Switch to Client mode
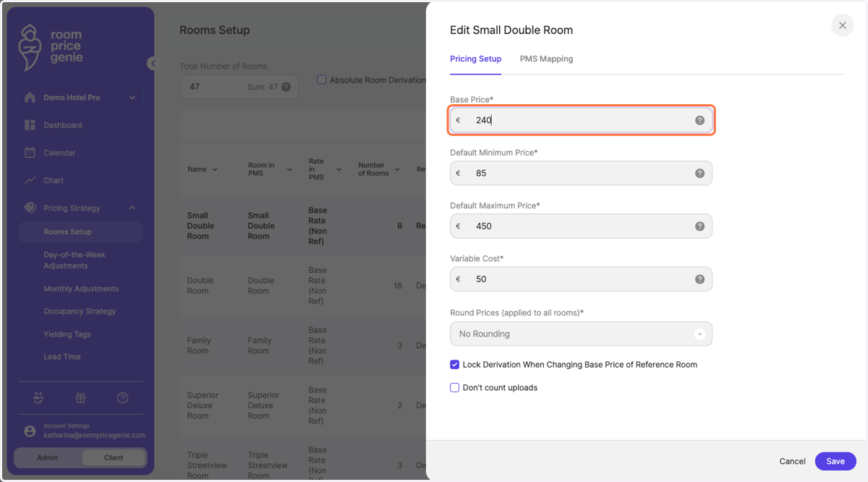 (114, 457)
